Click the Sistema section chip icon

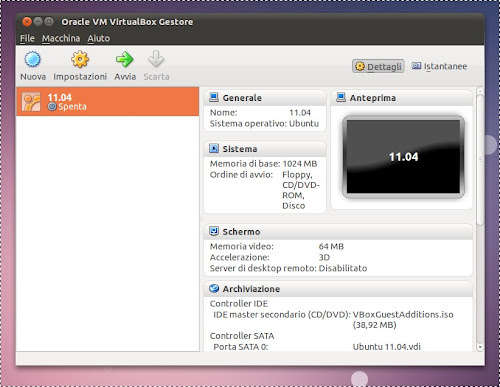[x=214, y=148]
